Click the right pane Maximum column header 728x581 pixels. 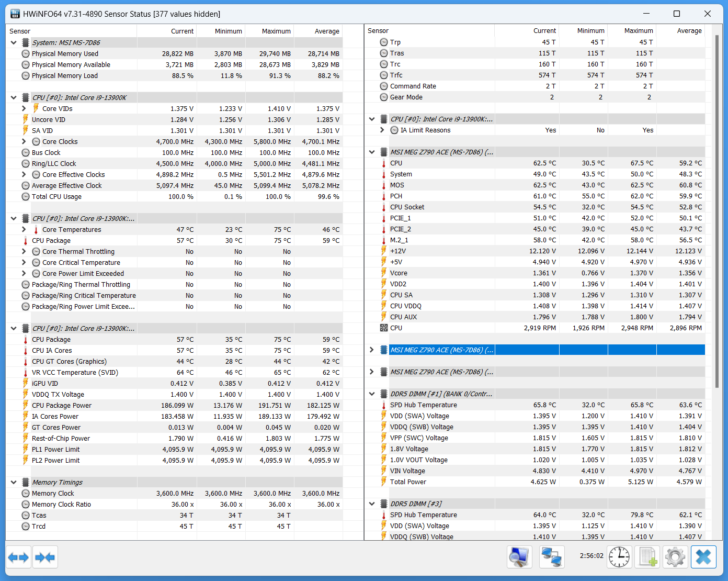[632, 31]
